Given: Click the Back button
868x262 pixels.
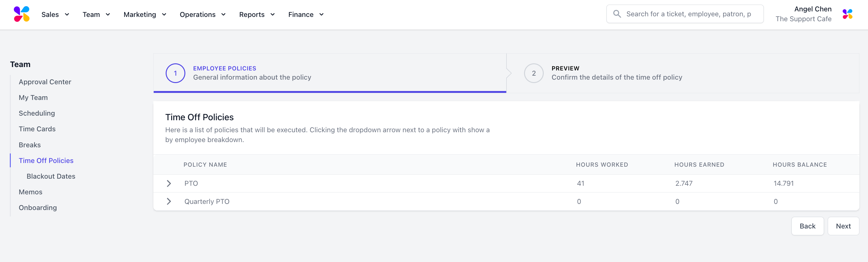Looking at the screenshot, I should click(807, 226).
